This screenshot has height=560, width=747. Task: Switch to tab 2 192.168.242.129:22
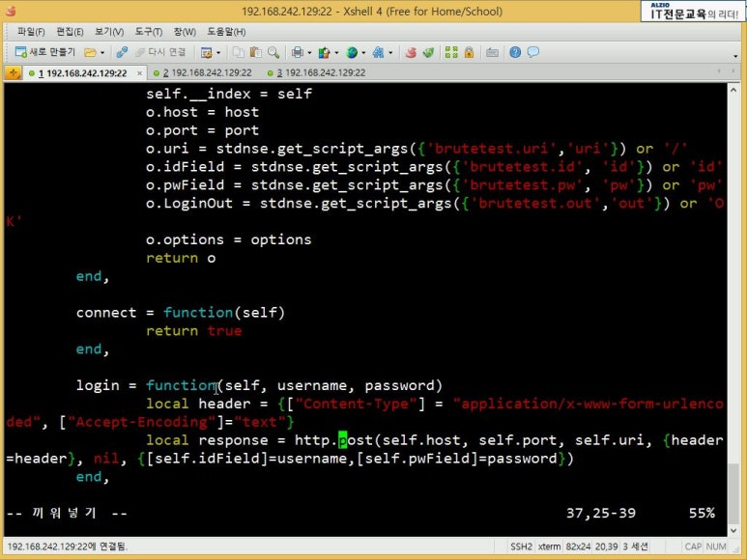coord(203,72)
